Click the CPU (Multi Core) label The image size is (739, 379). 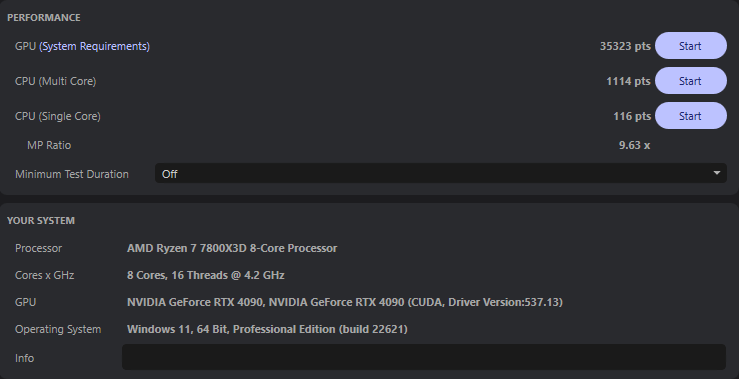(56, 81)
